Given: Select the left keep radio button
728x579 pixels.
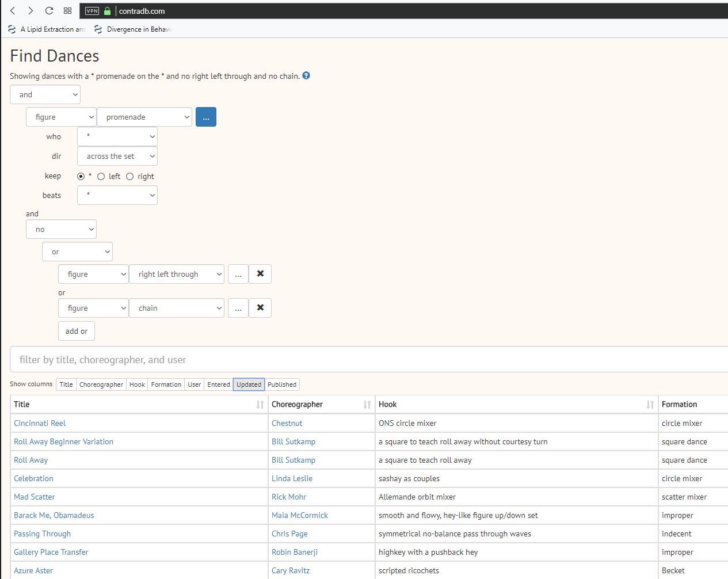Looking at the screenshot, I should point(101,177).
